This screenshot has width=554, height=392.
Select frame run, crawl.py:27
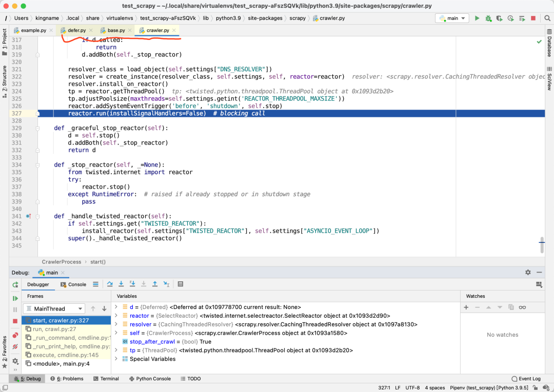66,329
